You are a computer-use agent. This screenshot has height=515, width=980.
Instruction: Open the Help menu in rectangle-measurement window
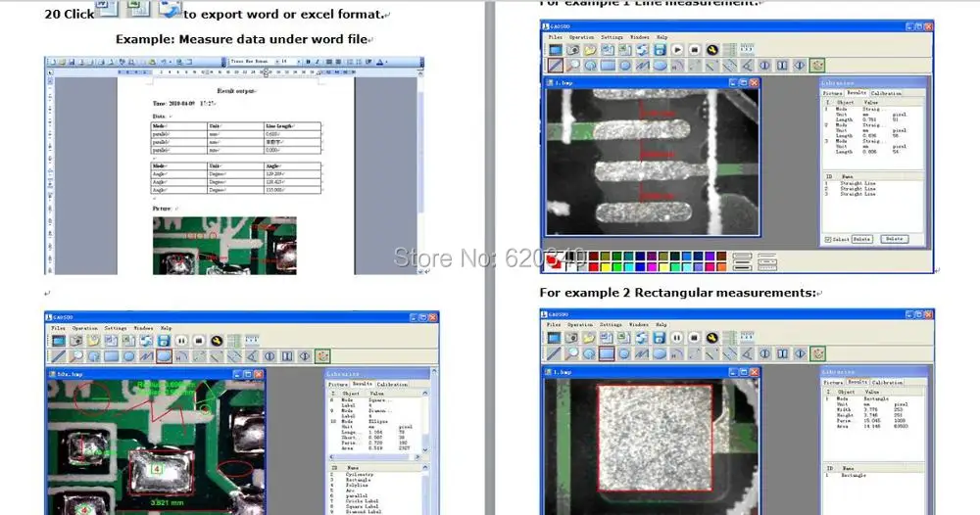click(x=661, y=324)
